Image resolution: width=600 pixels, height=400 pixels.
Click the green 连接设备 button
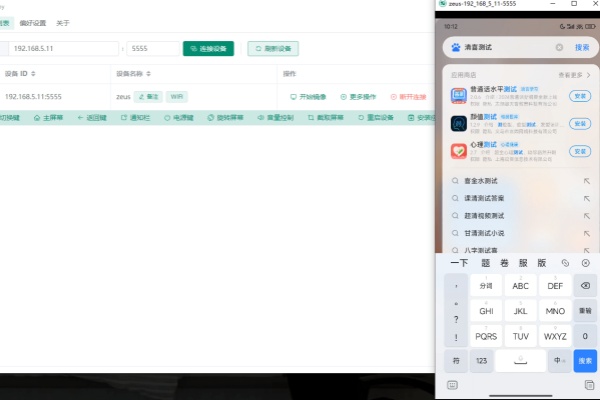(208, 48)
